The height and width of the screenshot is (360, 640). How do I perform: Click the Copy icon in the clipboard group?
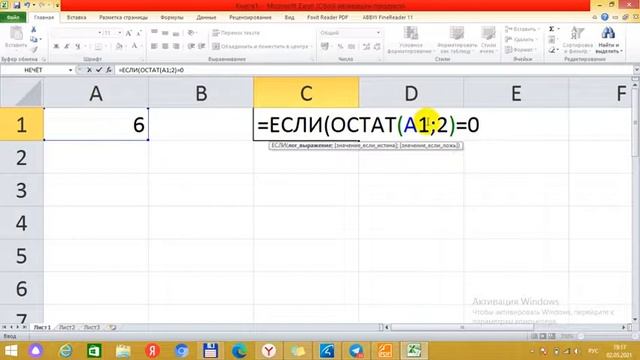click(34, 39)
